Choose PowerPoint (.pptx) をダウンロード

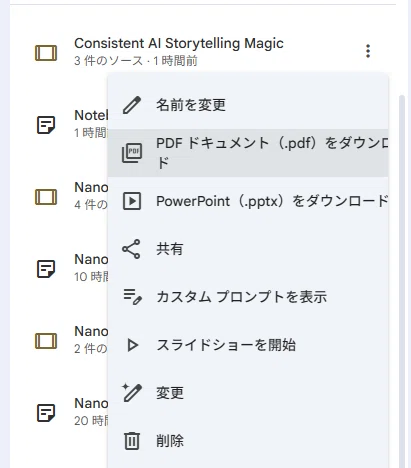(248, 201)
